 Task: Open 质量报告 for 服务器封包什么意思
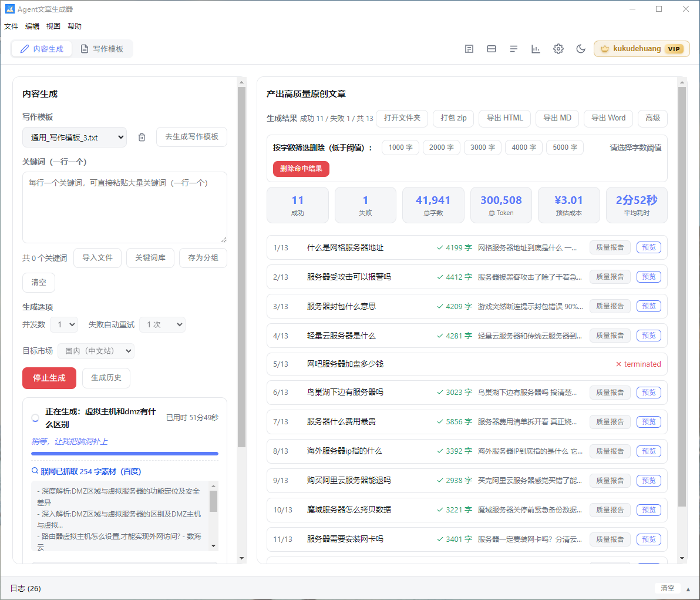[x=610, y=307]
